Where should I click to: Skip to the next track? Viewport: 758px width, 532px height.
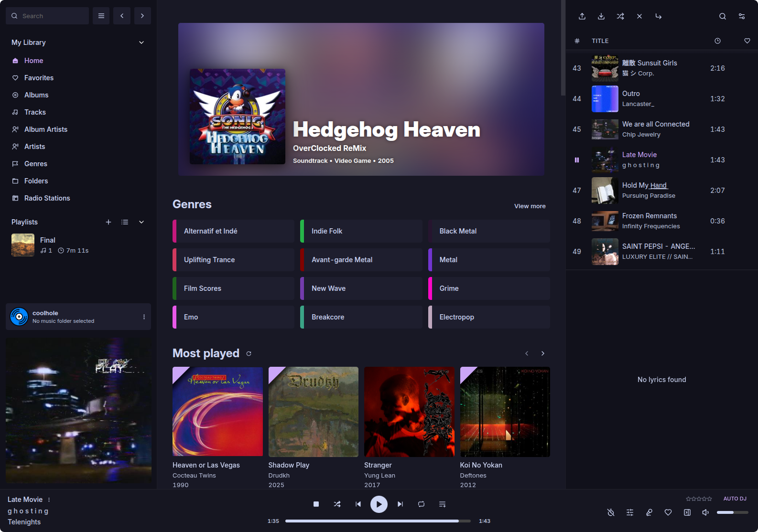click(400, 504)
